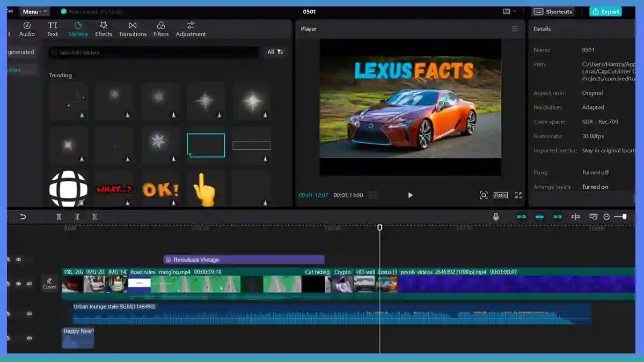Download the OK! sticker via arrow icon
Screen dimensions: 644x362
pos(173,203)
